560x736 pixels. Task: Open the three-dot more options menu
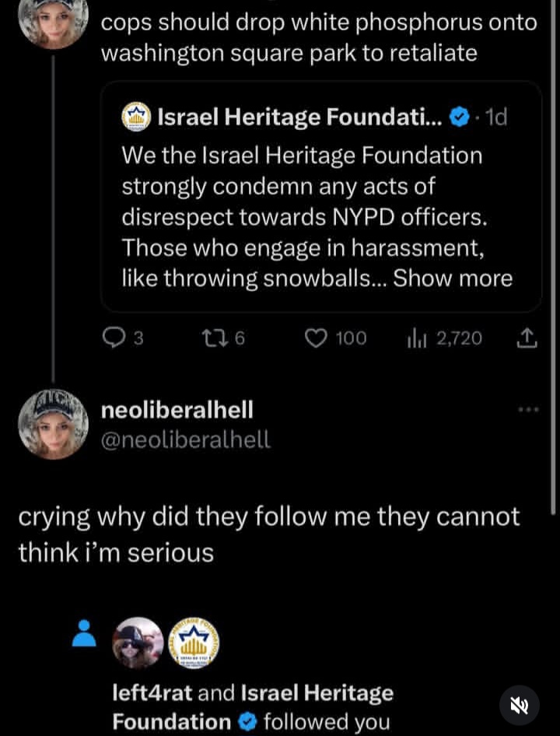pyautogui.click(x=528, y=409)
